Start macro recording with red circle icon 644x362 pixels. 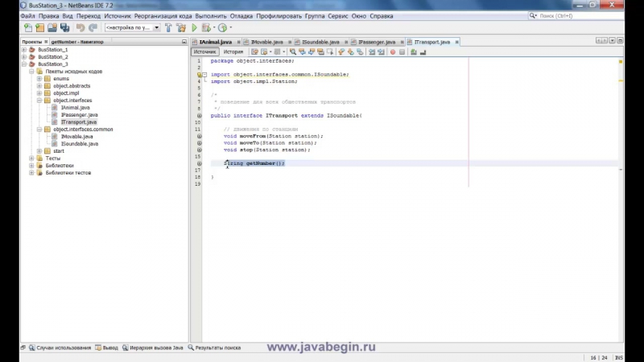[x=392, y=51]
